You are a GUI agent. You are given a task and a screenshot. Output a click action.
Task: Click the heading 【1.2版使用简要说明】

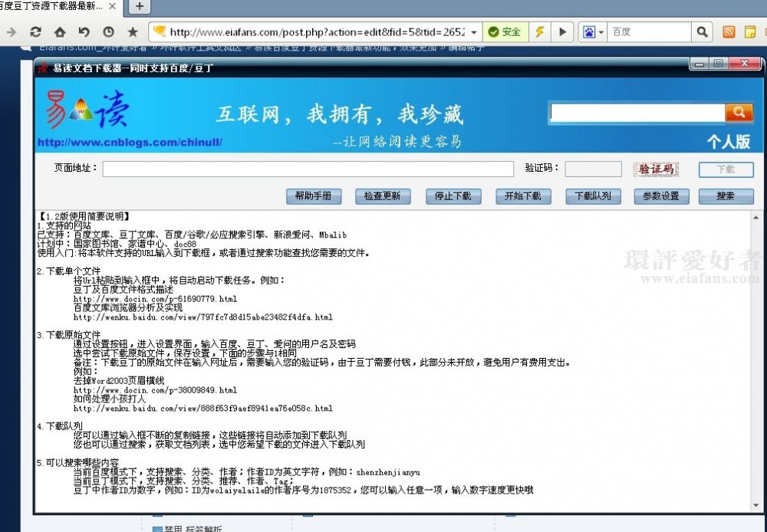tap(84, 216)
